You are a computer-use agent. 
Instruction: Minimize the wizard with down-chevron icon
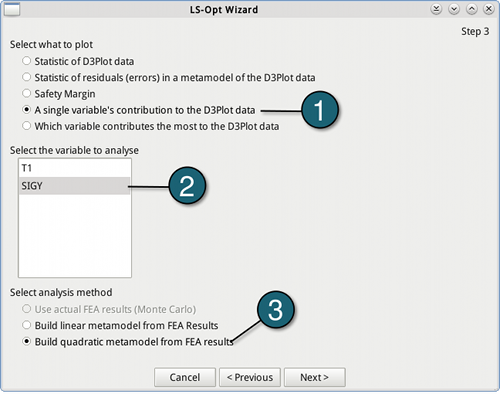[x=454, y=9]
